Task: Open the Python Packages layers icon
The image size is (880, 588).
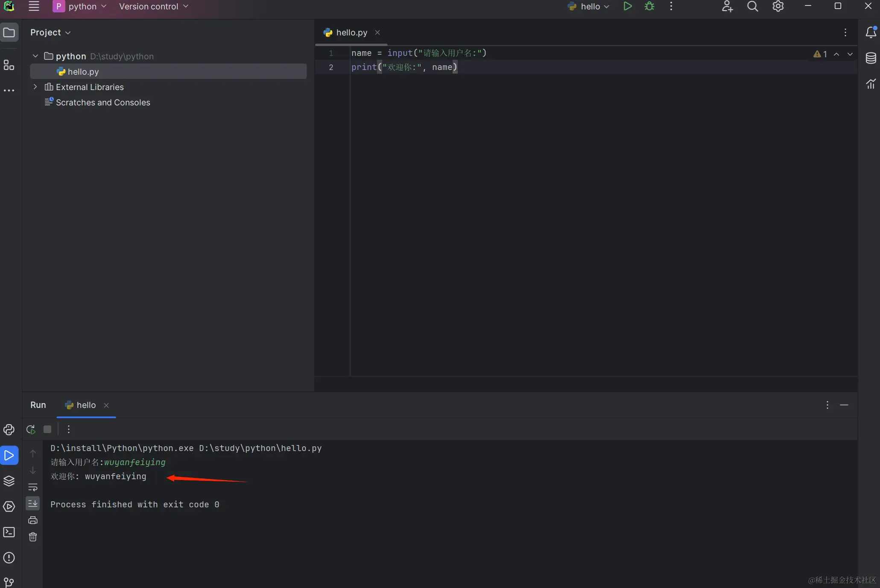Action: tap(9, 481)
